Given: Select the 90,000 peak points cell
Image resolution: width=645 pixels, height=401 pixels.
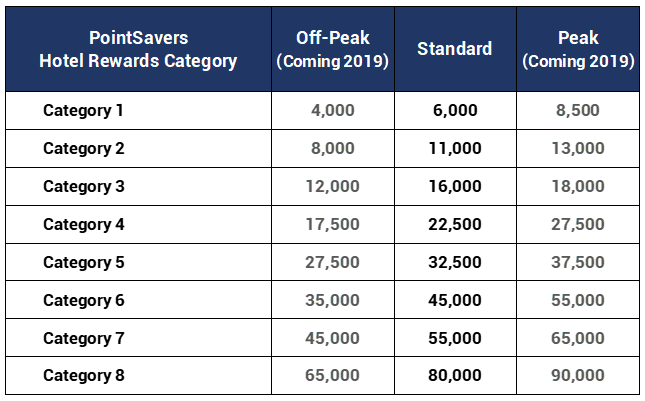Looking at the screenshot, I should [x=578, y=376].
